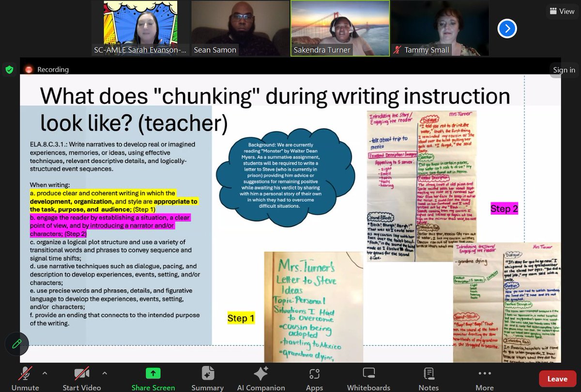Image resolution: width=581 pixels, height=392 pixels.
Task: Open AI Companion
Action: pyautogui.click(x=261, y=378)
